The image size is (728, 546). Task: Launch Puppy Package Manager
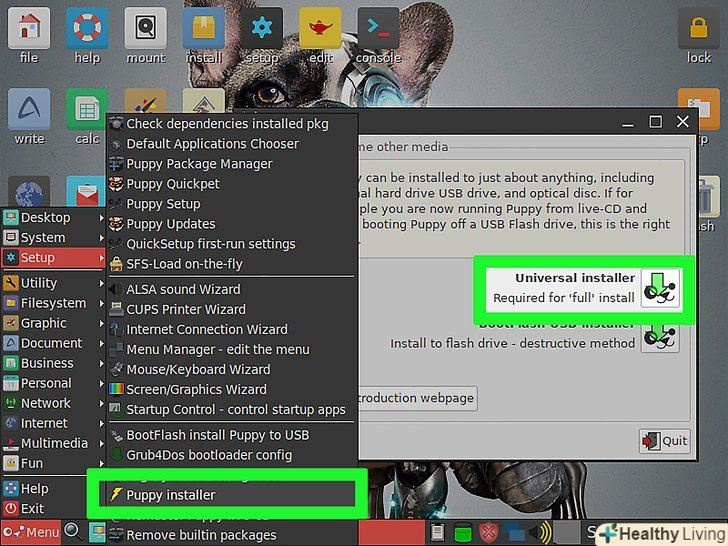point(231,164)
